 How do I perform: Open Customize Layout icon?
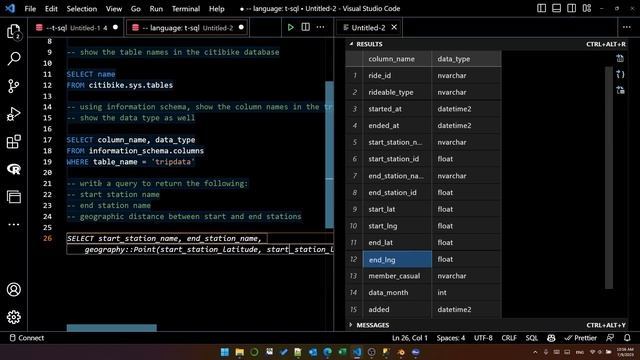click(587, 8)
